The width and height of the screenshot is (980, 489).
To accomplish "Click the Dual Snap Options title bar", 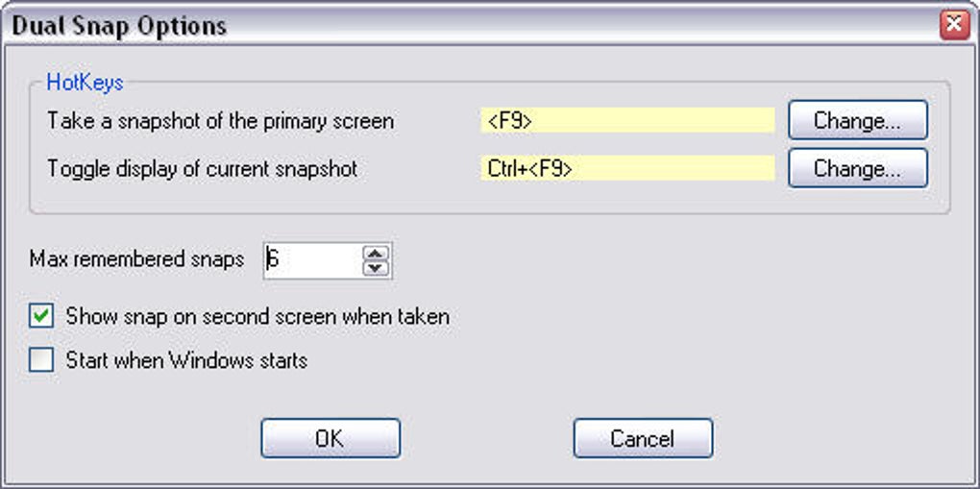I will 469,26.
